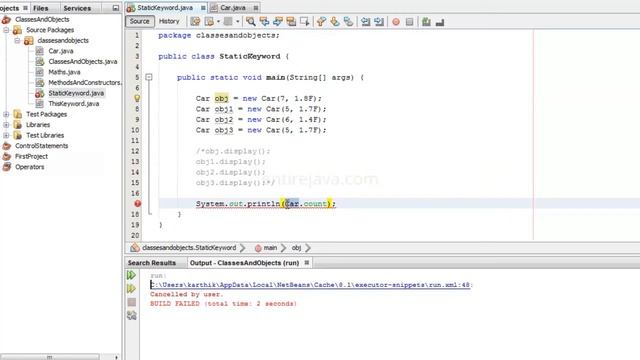Select the Operators project
Viewport: 640px width, 360px height.
[30, 167]
